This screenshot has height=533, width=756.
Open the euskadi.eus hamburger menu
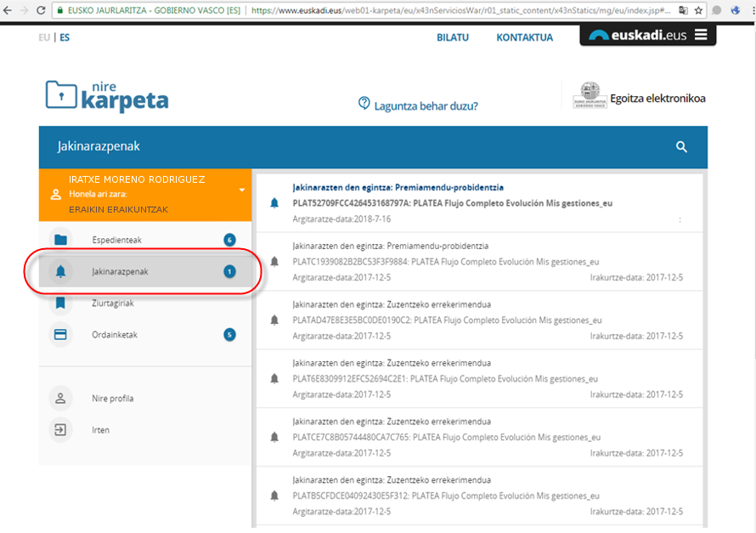(x=700, y=35)
